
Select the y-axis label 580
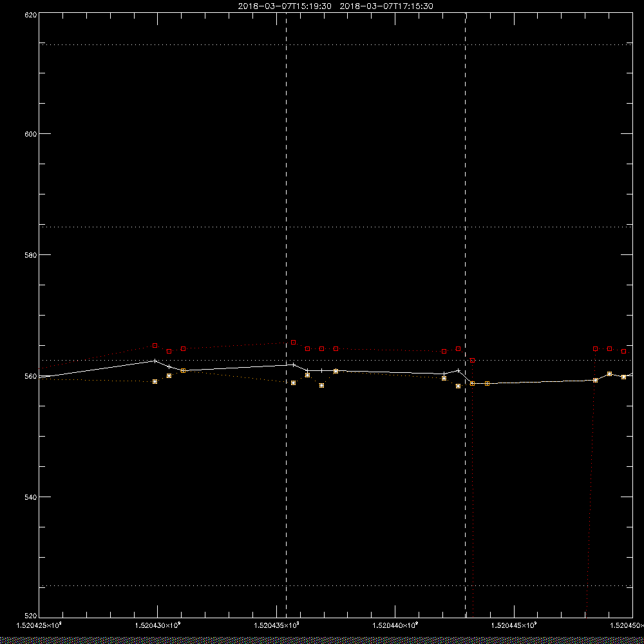click(x=31, y=254)
